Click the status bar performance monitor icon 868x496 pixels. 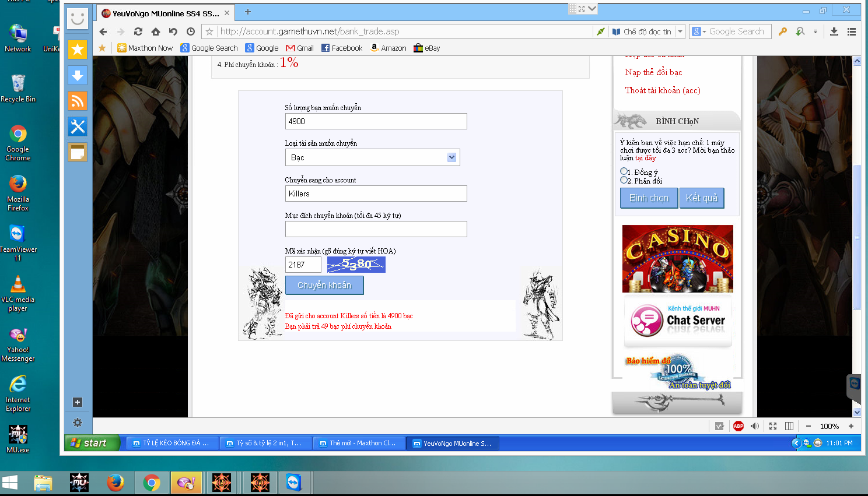pyautogui.click(x=719, y=426)
